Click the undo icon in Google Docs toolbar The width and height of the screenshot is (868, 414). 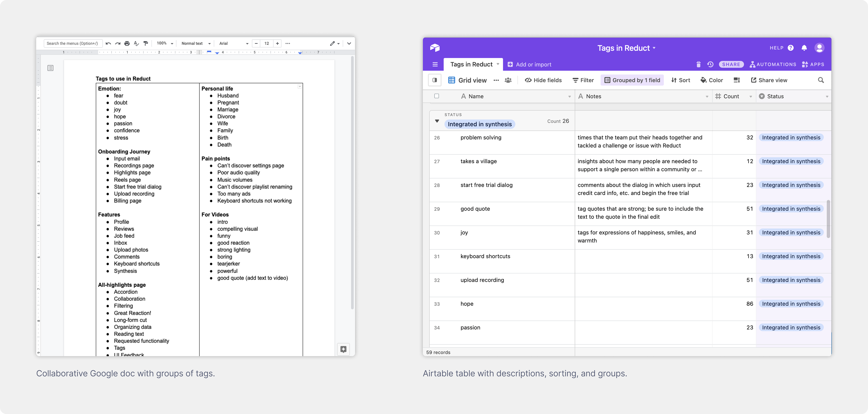[108, 43]
